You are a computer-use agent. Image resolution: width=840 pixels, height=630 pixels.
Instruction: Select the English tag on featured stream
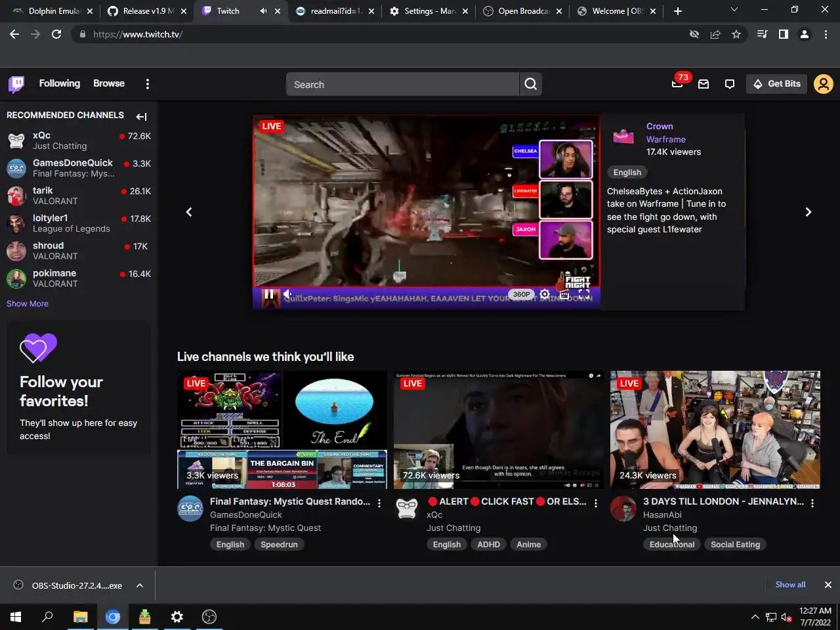tap(627, 173)
